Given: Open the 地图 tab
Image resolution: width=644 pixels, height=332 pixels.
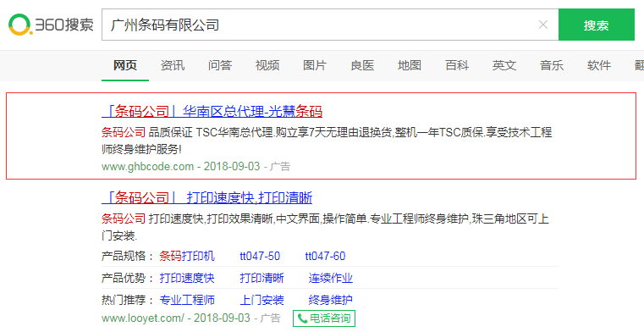Looking at the screenshot, I should (x=410, y=65).
